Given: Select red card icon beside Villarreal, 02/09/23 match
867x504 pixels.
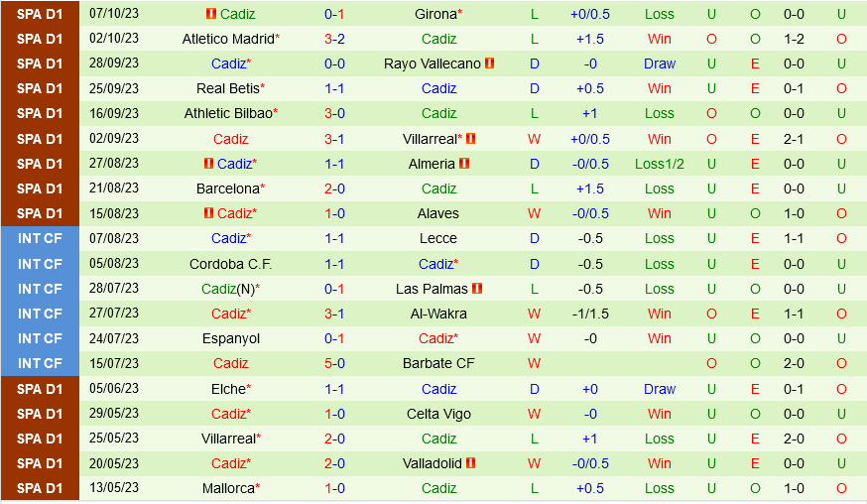Looking at the screenshot, I should 470,139.
